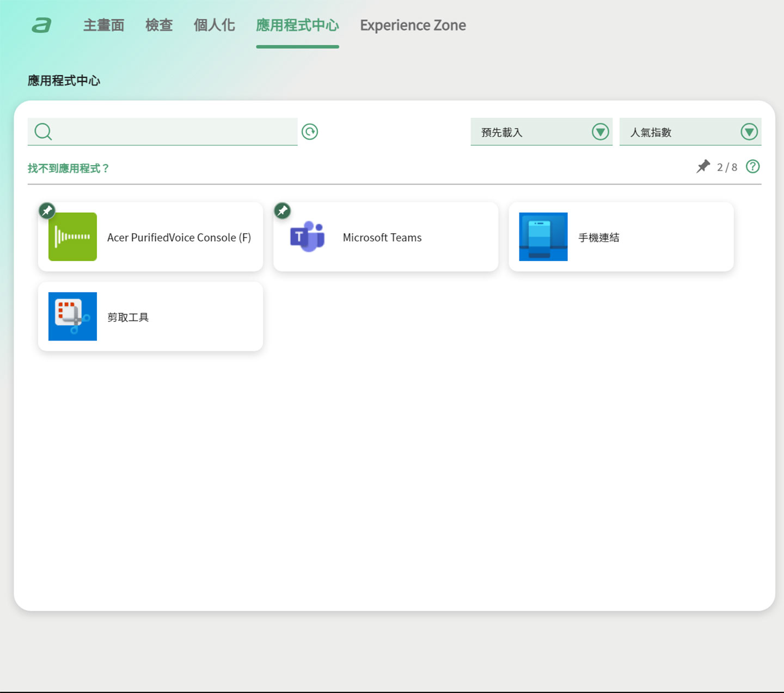This screenshot has height=693, width=784.
Task: Unpin Acer PurifiedVoice Console via pin badge
Action: (47, 211)
